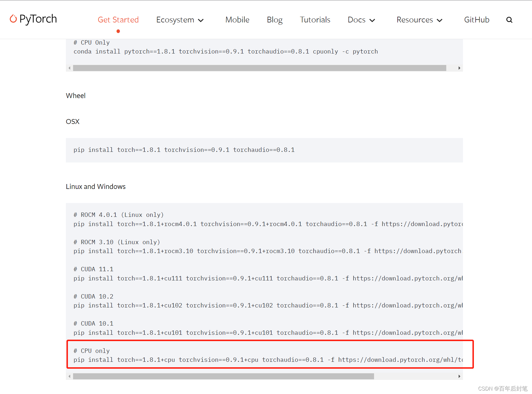
Task: Click right arrow of conda block scrollbar
Action: 459,68
